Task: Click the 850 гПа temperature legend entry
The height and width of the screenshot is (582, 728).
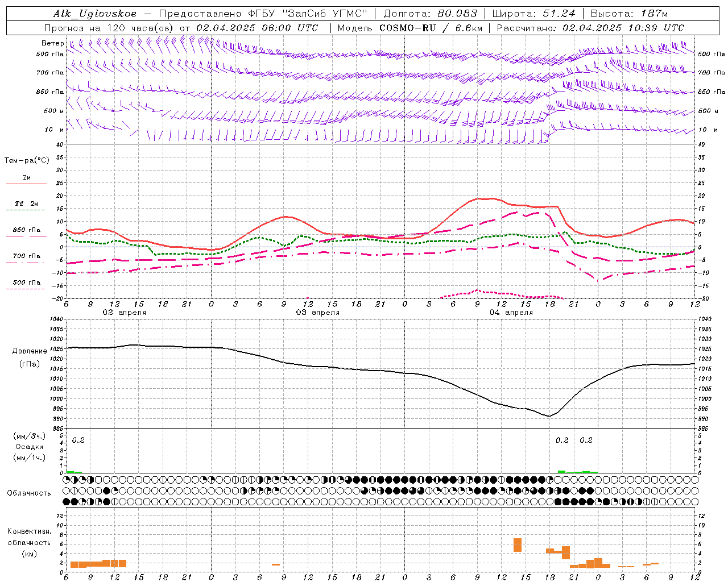Action: (x=27, y=230)
